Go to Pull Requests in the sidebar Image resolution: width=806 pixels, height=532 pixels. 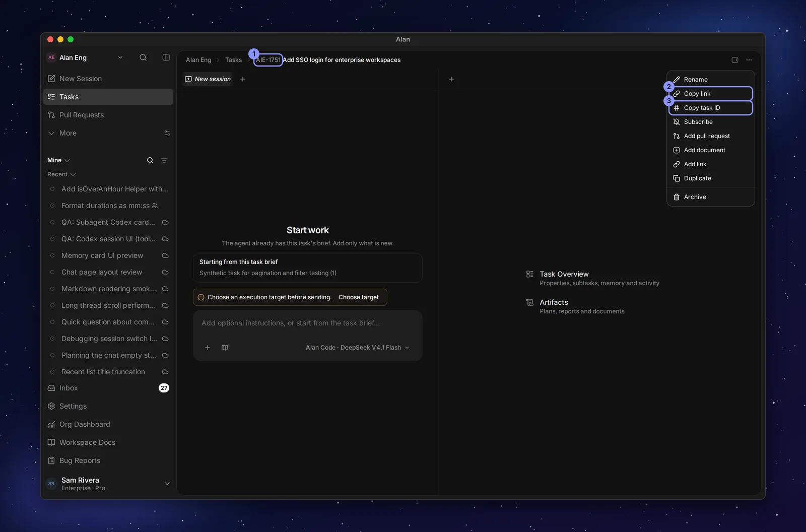pyautogui.click(x=108, y=115)
